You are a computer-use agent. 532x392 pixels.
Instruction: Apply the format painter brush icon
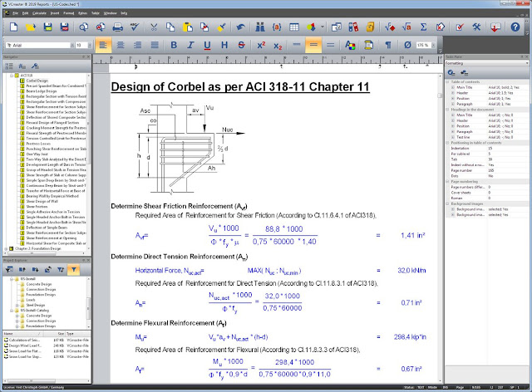(222, 27)
